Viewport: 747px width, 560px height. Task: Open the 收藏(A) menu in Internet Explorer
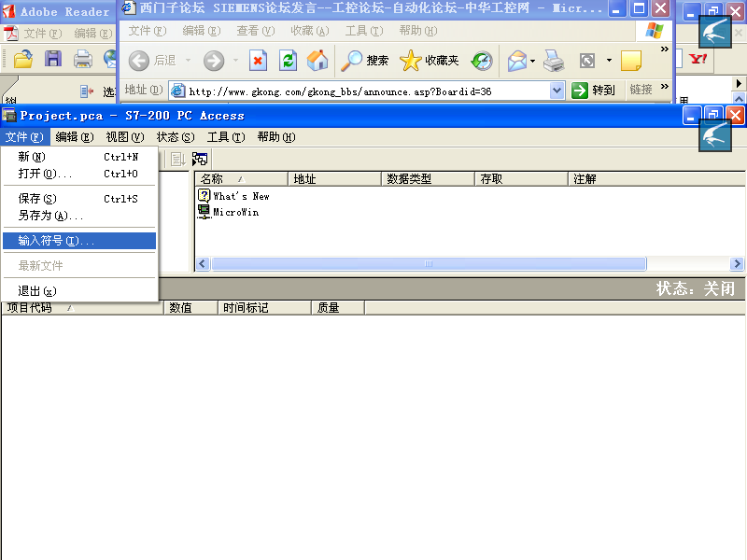pyautogui.click(x=310, y=31)
